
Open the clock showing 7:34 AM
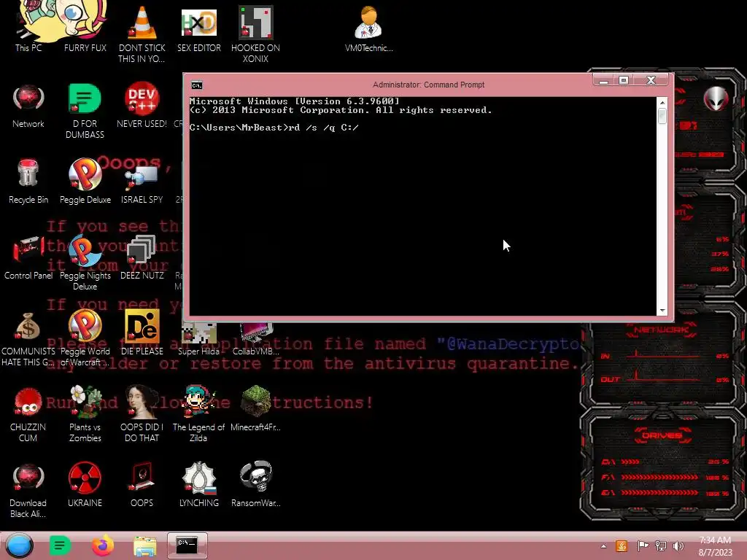[x=715, y=546]
